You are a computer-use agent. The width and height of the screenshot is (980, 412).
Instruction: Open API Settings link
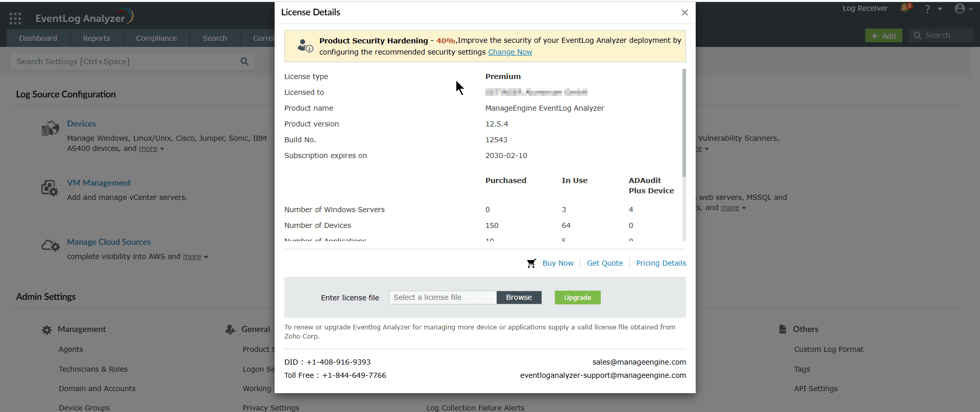816,389
